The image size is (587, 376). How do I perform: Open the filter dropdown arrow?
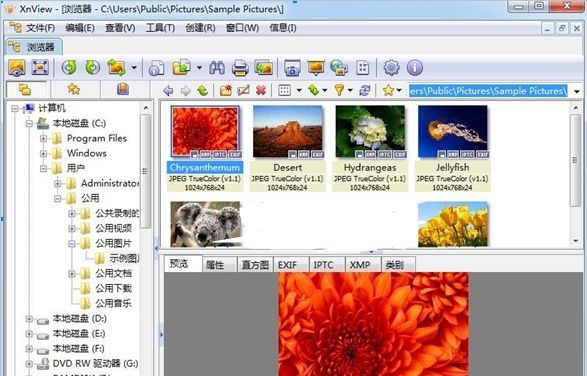point(350,90)
